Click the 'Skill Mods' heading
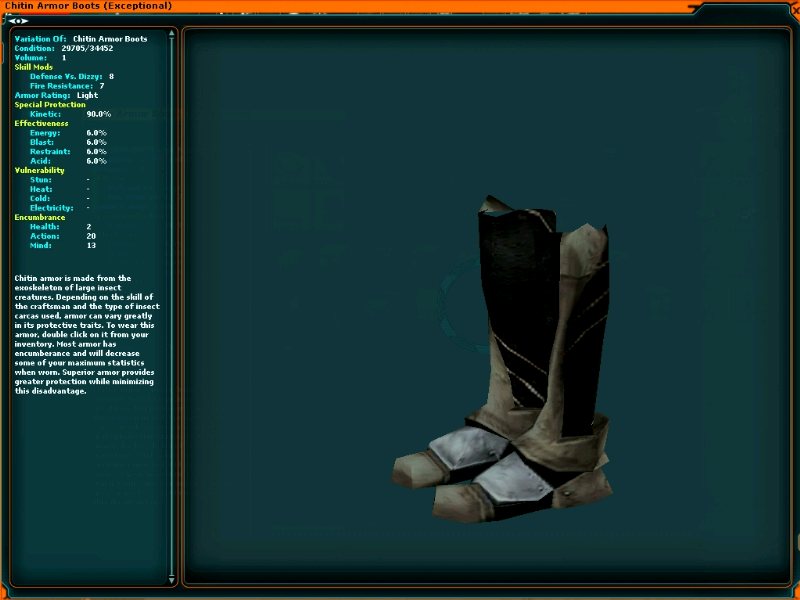This screenshot has width=800, height=600. pyautogui.click(x=34, y=67)
